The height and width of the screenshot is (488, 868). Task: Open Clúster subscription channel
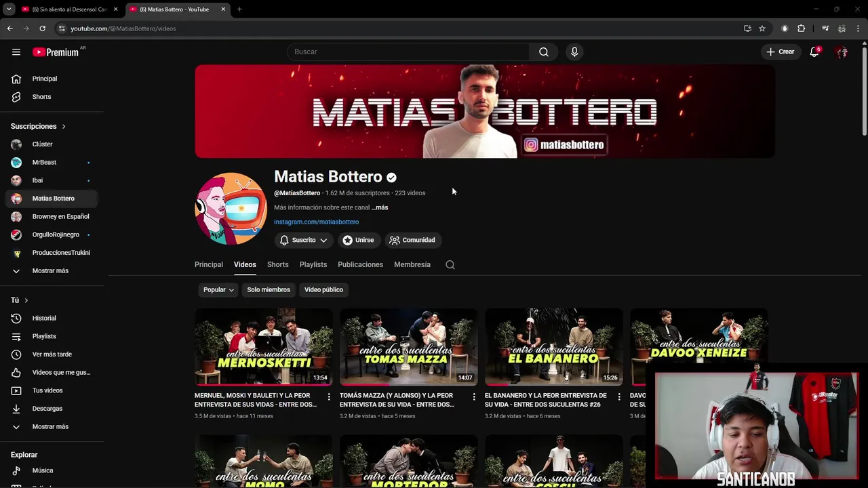pos(52,144)
